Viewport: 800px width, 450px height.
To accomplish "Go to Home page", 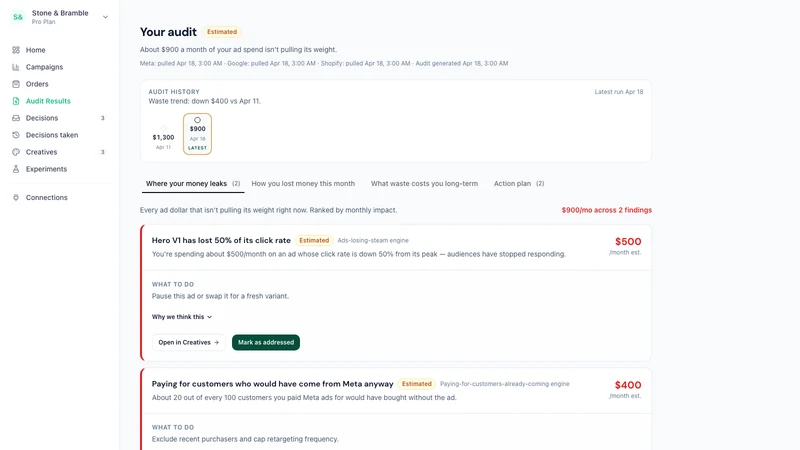I will tap(35, 50).
